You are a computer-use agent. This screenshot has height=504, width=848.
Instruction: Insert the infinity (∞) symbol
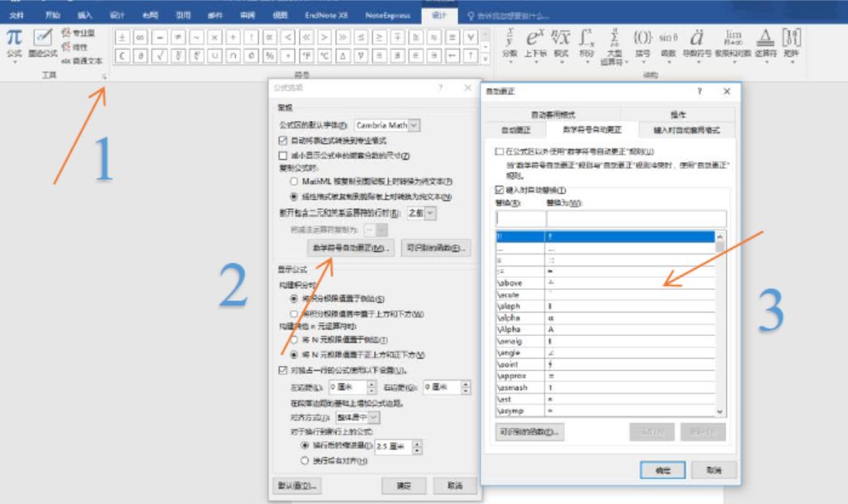[x=141, y=37]
